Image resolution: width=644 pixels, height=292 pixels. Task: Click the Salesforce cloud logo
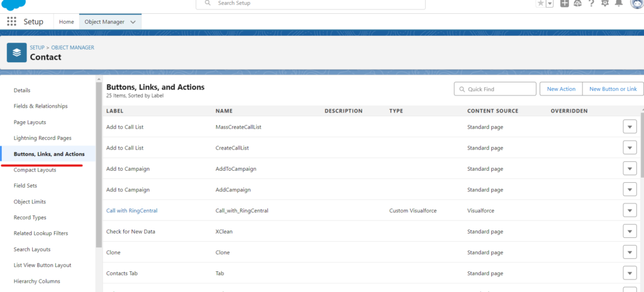point(14,4)
